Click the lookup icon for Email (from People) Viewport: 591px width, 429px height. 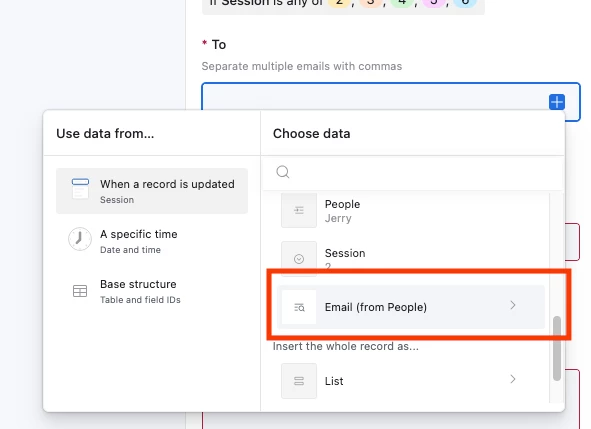[x=299, y=308]
